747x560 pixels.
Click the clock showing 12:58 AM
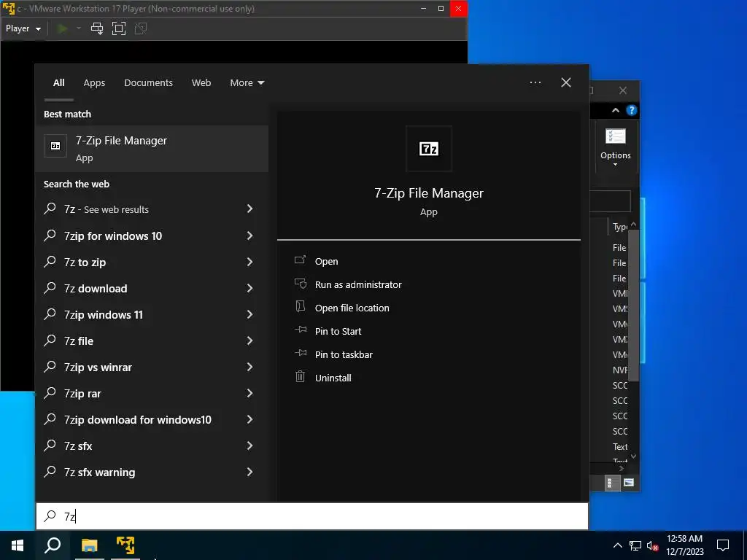coord(684,539)
